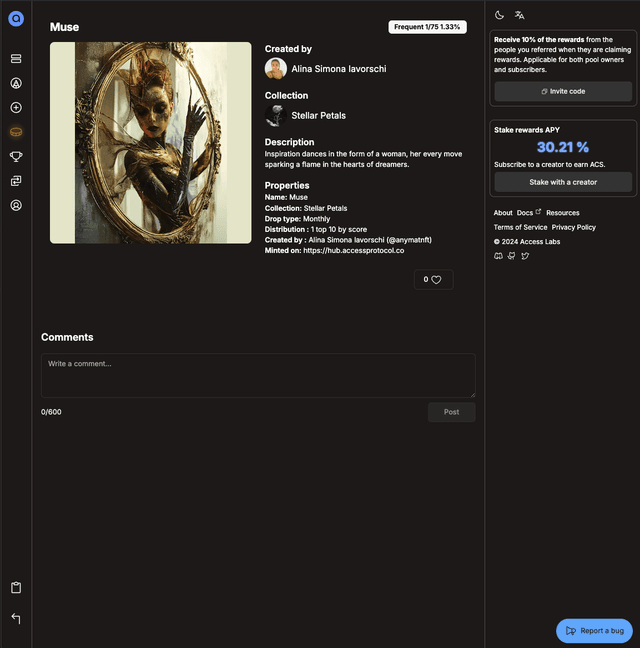Screen dimensions: 640x648
Task: Click the back arrow icon at sidebar bottom
Action: click(x=16, y=618)
